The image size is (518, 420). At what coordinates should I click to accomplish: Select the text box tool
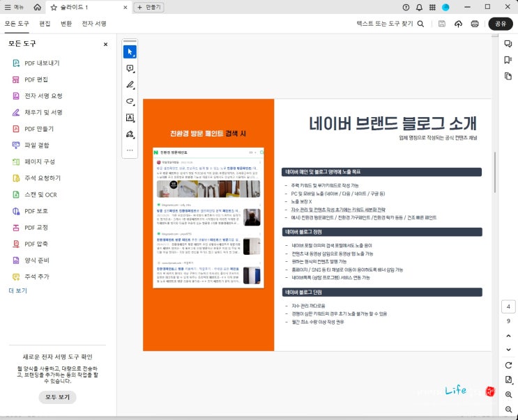130,118
